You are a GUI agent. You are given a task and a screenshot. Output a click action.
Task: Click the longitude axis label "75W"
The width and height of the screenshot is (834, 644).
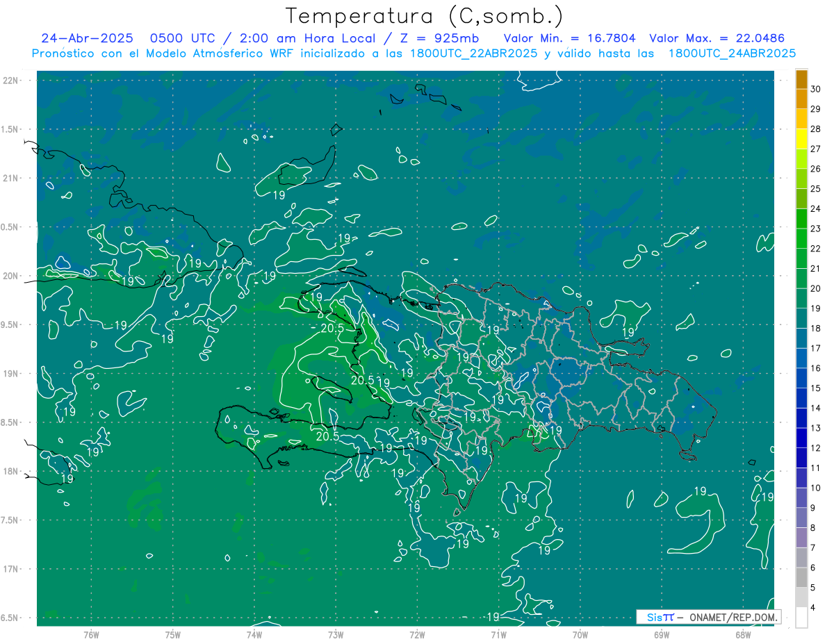[x=173, y=634]
